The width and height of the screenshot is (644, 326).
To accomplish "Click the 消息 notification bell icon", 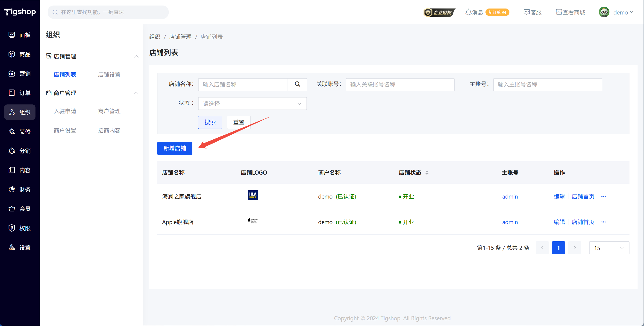I will click(468, 12).
